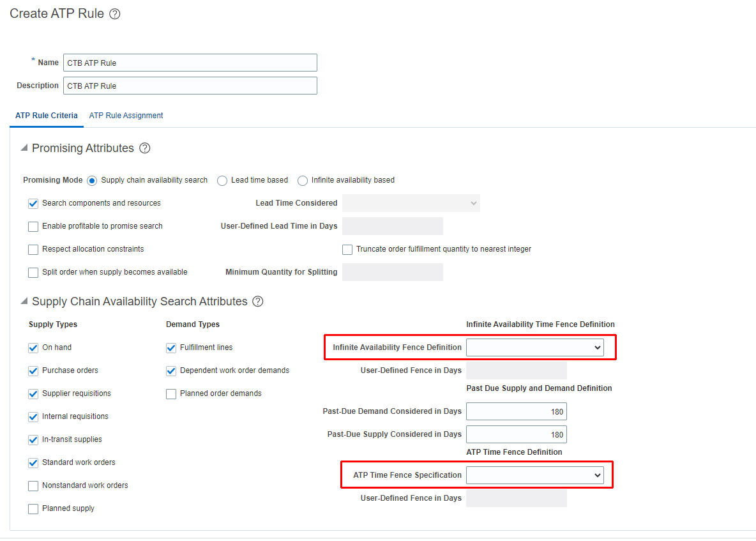Enable the Planned order demands checkbox
The height and width of the screenshot is (541, 756).
[171, 393]
